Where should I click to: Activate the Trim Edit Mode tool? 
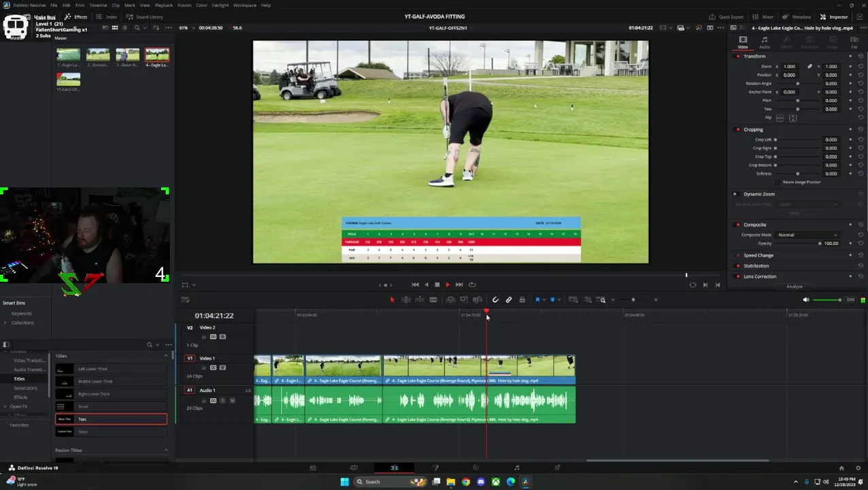point(406,299)
